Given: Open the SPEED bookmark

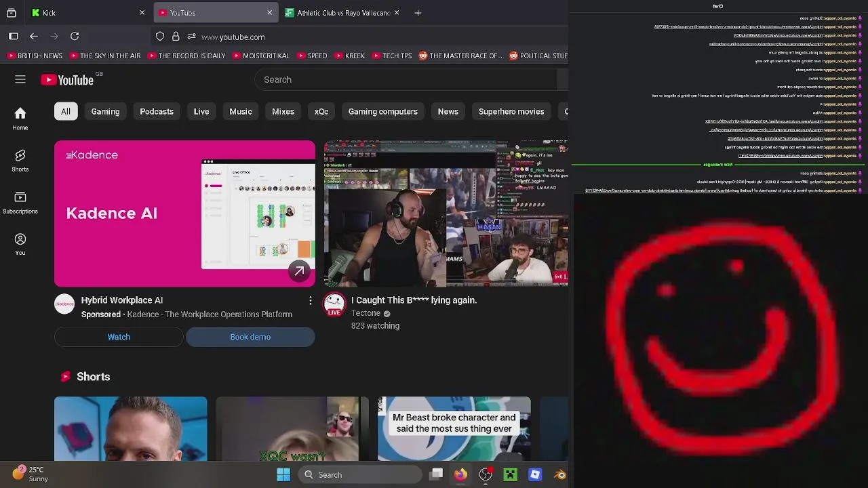Looking at the screenshot, I should (x=312, y=56).
